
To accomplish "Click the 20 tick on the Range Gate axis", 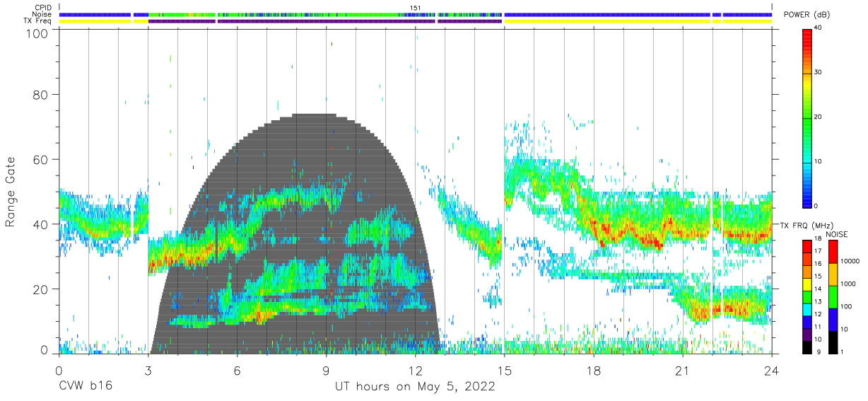I will 41,289.
